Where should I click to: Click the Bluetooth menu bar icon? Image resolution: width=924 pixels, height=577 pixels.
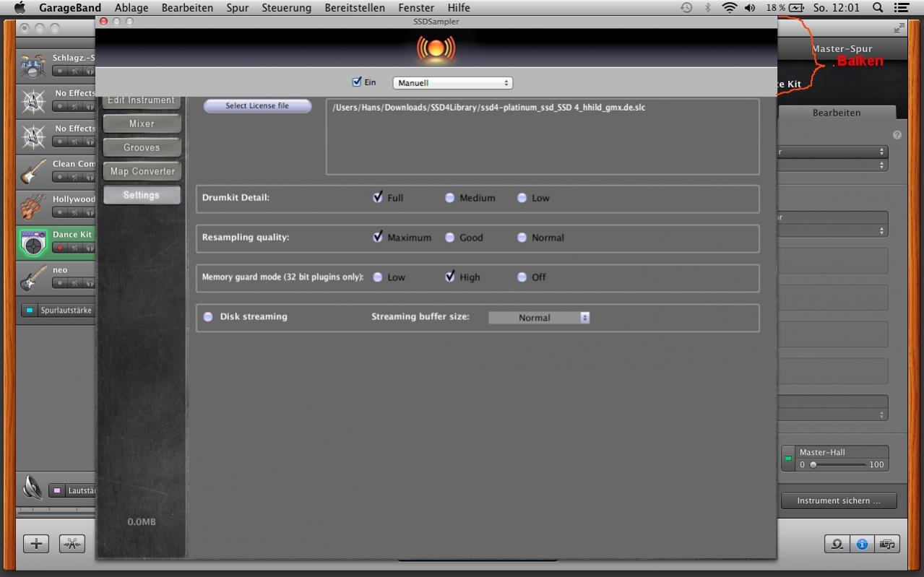[708, 8]
